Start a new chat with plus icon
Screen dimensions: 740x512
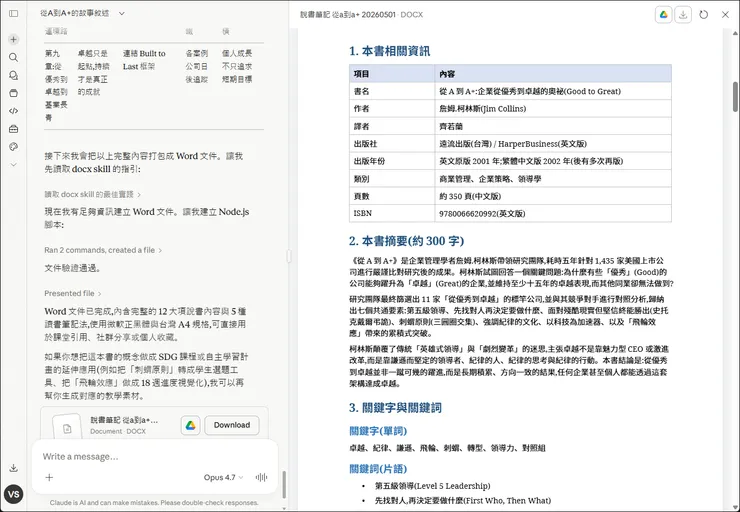coord(14,40)
